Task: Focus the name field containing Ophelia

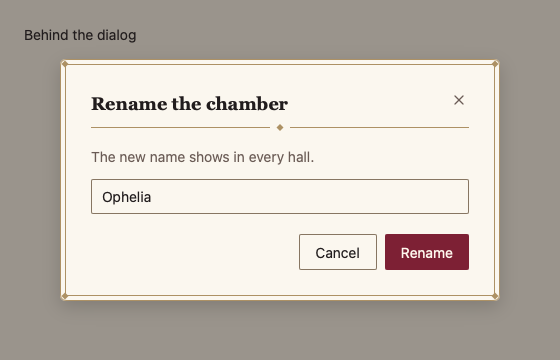Action: (x=280, y=196)
